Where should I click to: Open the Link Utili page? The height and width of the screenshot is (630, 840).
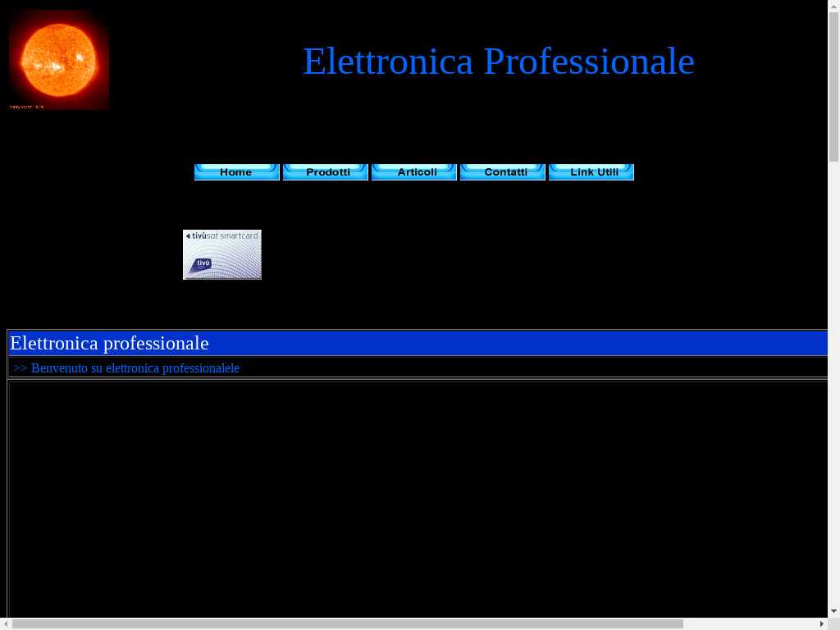coord(591,172)
